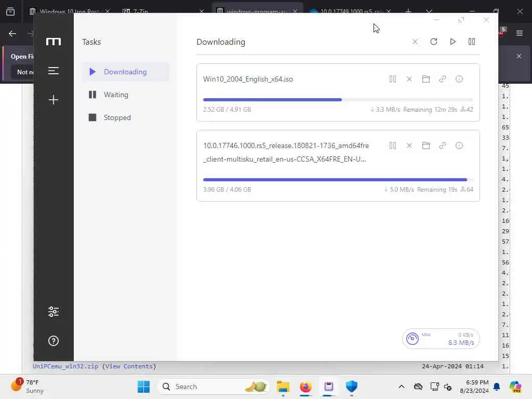The width and height of the screenshot is (532, 399).
Task: Click the Win10_2004_English_x64.iso file name
Action: (x=248, y=79)
